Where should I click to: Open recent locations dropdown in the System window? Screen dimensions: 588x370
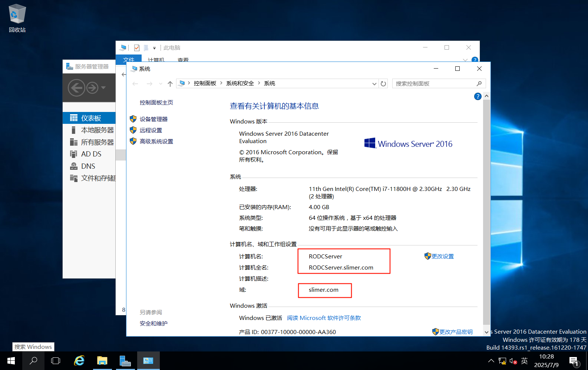coord(161,84)
